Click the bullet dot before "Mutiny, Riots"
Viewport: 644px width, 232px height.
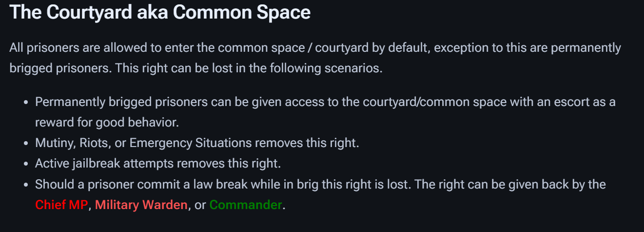click(x=26, y=144)
